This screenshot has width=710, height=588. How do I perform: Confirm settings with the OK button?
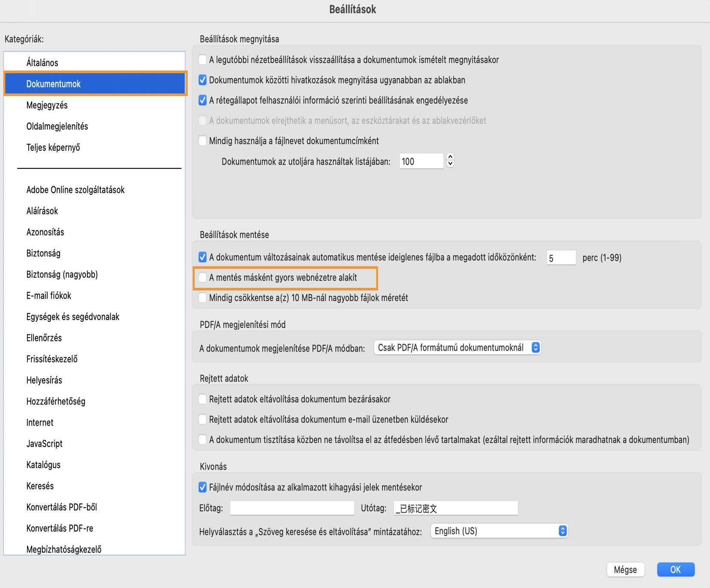point(675,570)
